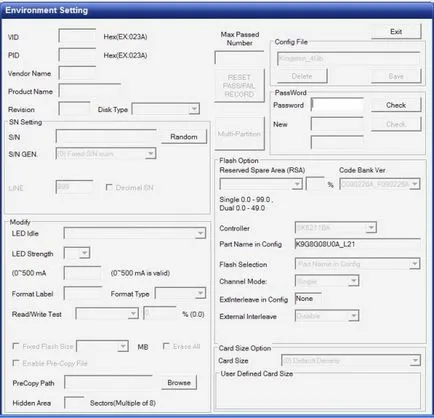
Task: Open Reserved Spare Area (RSA) dropdown
Action: [261, 184]
